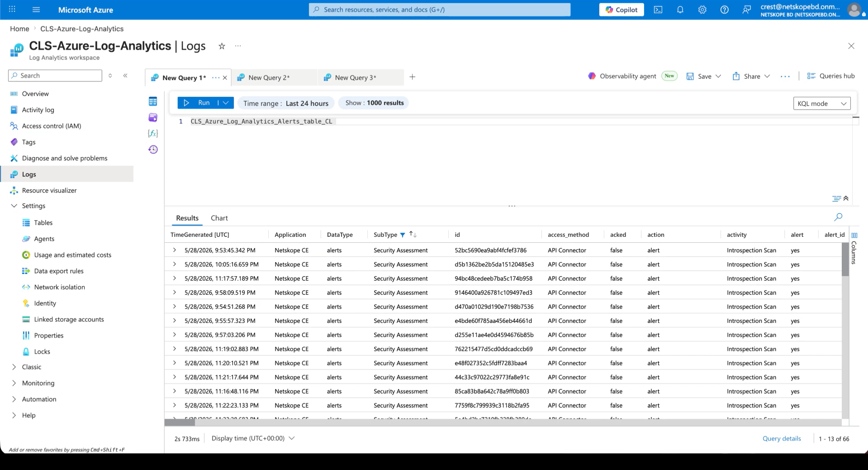
Task: Open the Share dropdown menu
Action: coord(767,76)
